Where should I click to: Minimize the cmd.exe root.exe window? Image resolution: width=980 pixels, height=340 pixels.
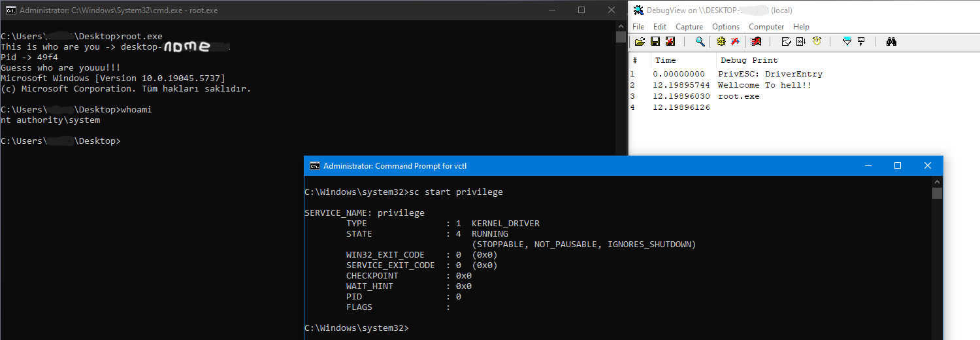click(x=551, y=10)
